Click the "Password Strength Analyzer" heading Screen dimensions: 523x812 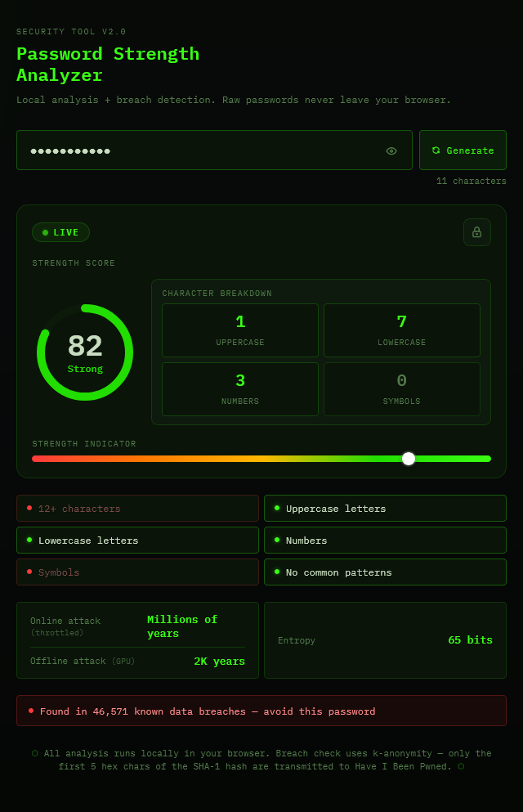pos(108,65)
